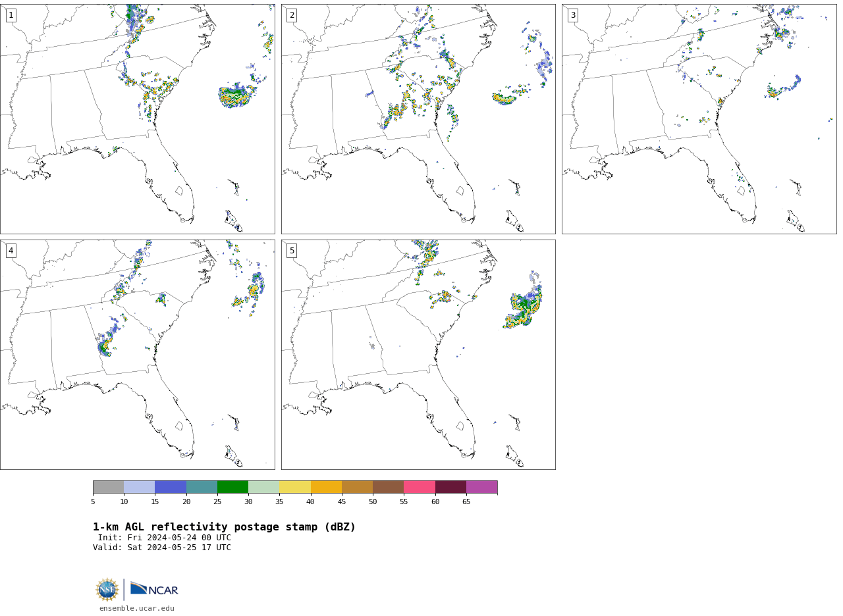Click the yellow 35-40 dBZ swatch

[x=295, y=487]
